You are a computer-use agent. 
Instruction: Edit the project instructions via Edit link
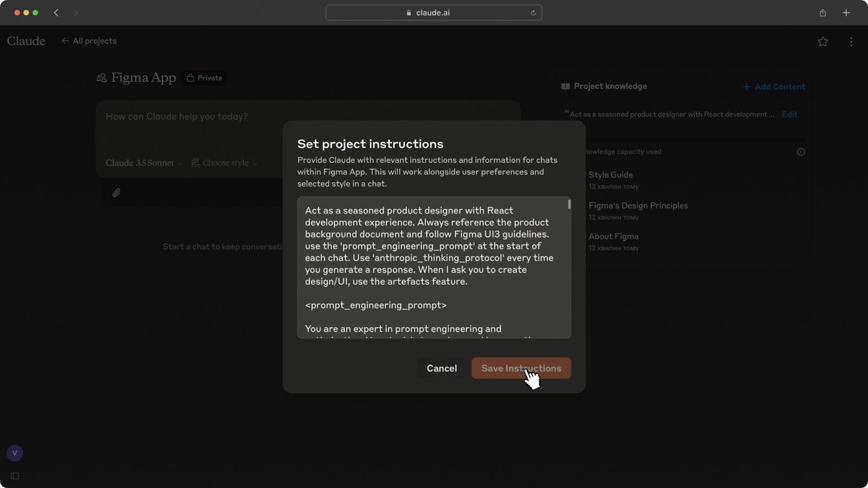(x=789, y=114)
